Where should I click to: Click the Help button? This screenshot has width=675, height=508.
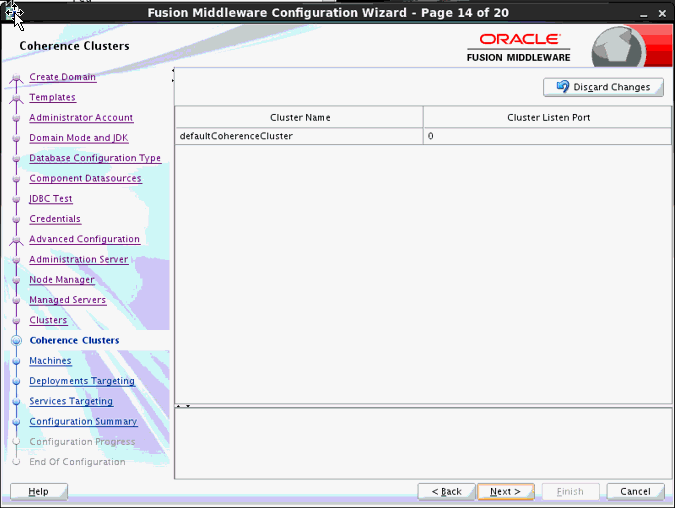[x=39, y=492]
